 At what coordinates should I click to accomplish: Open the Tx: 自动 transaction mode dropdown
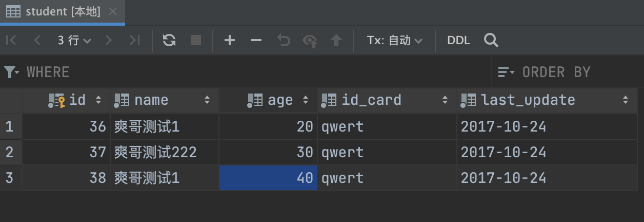(394, 40)
